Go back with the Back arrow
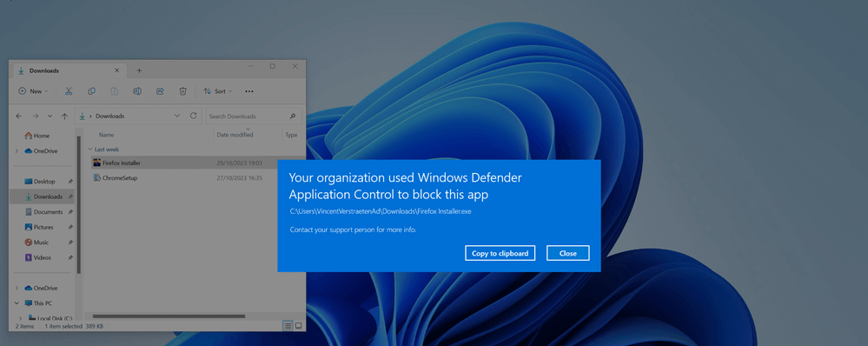 coord(19,116)
